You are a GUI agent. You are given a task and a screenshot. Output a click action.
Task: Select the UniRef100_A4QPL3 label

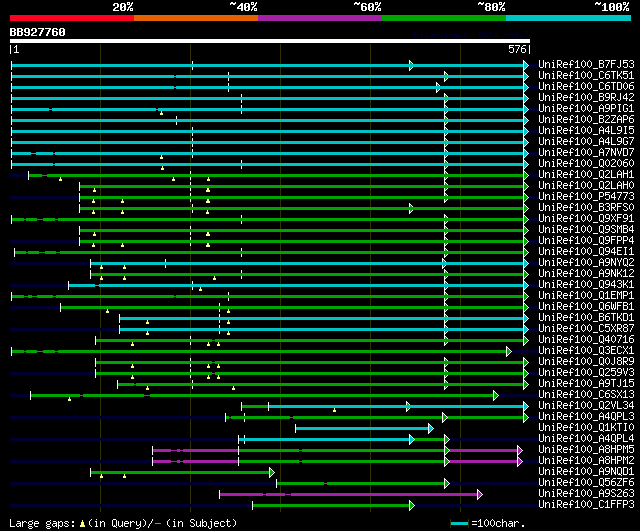point(586,417)
